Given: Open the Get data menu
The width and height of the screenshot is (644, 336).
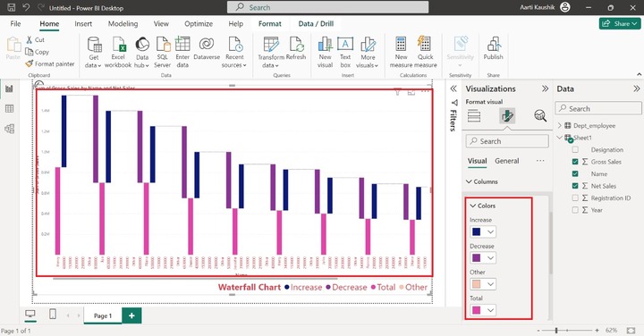Looking at the screenshot, I should coord(93,52).
